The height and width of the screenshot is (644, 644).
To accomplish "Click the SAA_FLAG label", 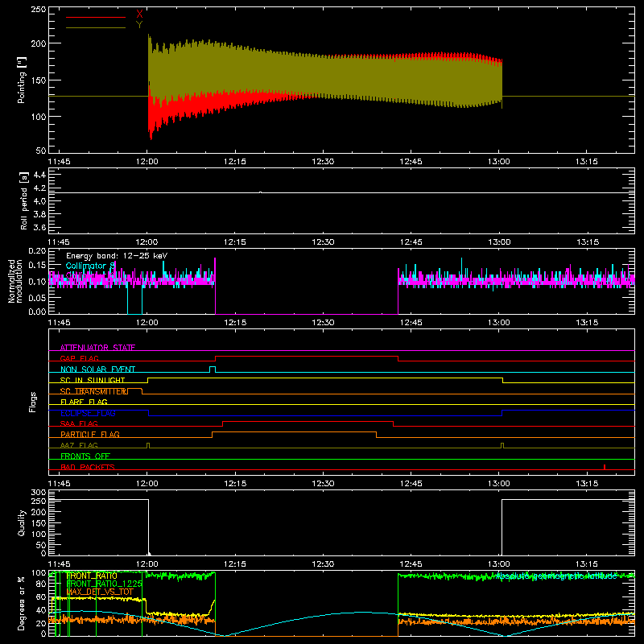I will click(79, 423).
